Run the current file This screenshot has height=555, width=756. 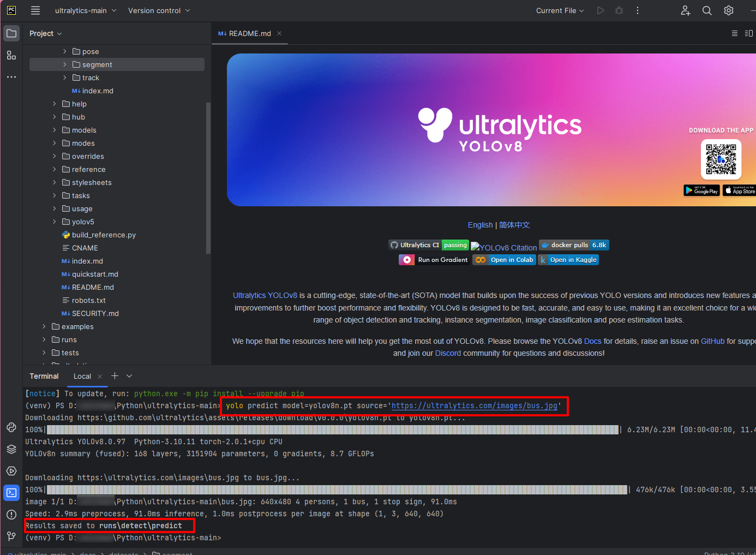pyautogui.click(x=601, y=10)
